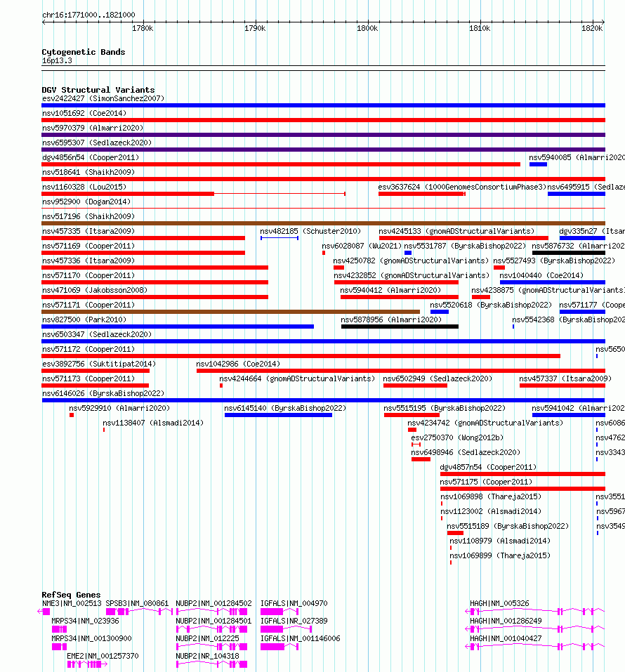Image resolution: width=625 pixels, height=672 pixels.
Task: Click the black bar under nsv5876732
Action: point(568,253)
